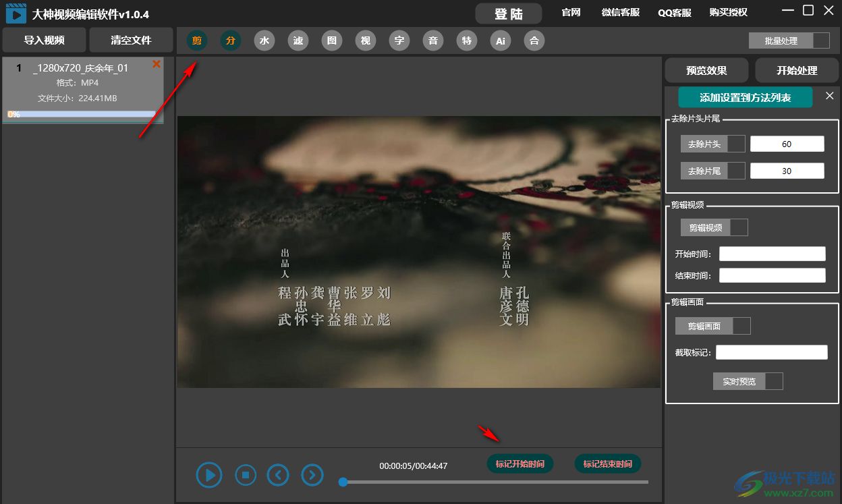Click 标记结束时间 button

click(x=608, y=464)
